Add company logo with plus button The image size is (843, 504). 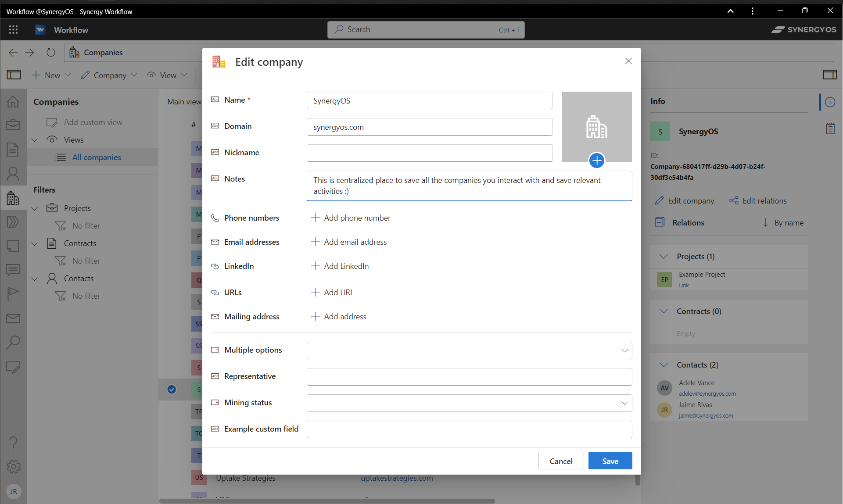click(x=597, y=161)
